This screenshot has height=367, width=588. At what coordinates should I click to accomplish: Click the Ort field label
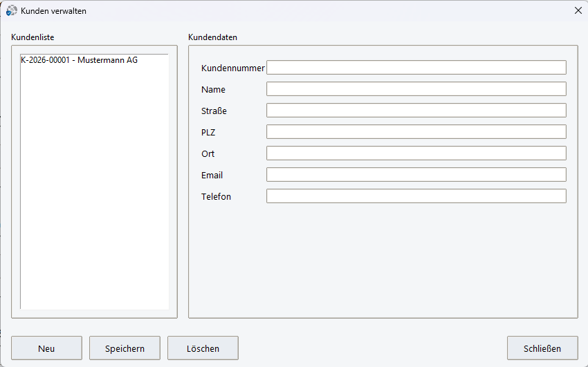pyautogui.click(x=208, y=154)
